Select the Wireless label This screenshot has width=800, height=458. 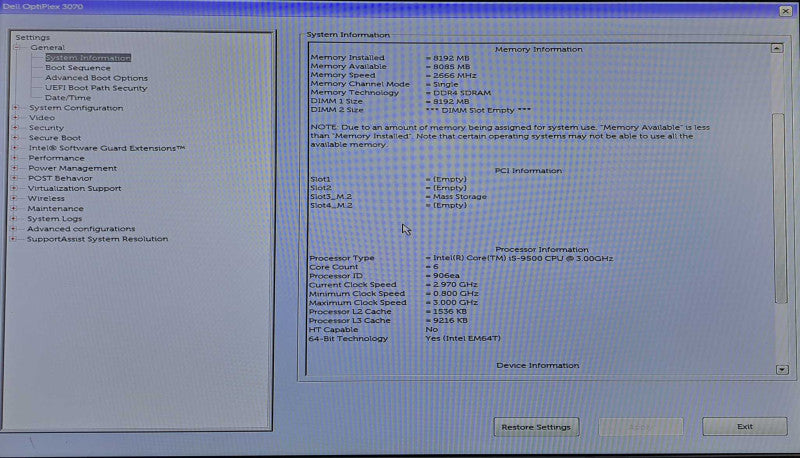46,198
